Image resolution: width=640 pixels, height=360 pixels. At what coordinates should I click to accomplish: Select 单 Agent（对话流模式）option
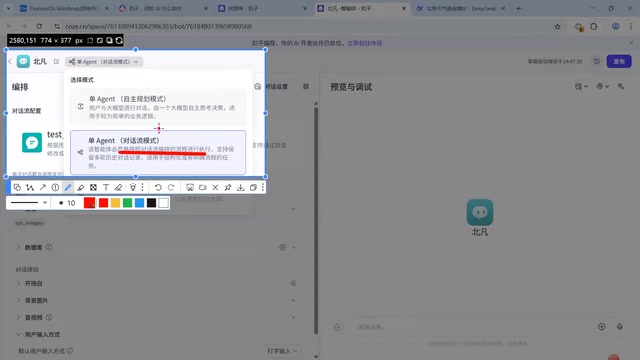158,152
